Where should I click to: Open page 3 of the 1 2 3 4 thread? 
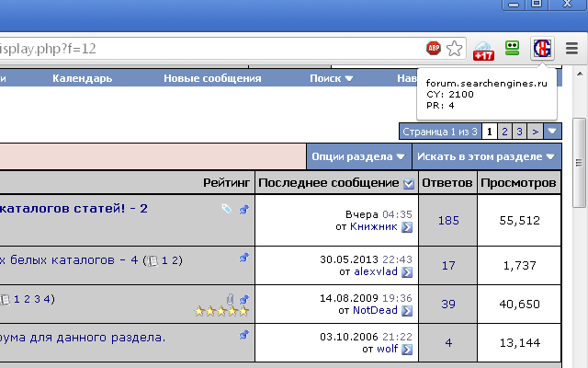click(37, 299)
